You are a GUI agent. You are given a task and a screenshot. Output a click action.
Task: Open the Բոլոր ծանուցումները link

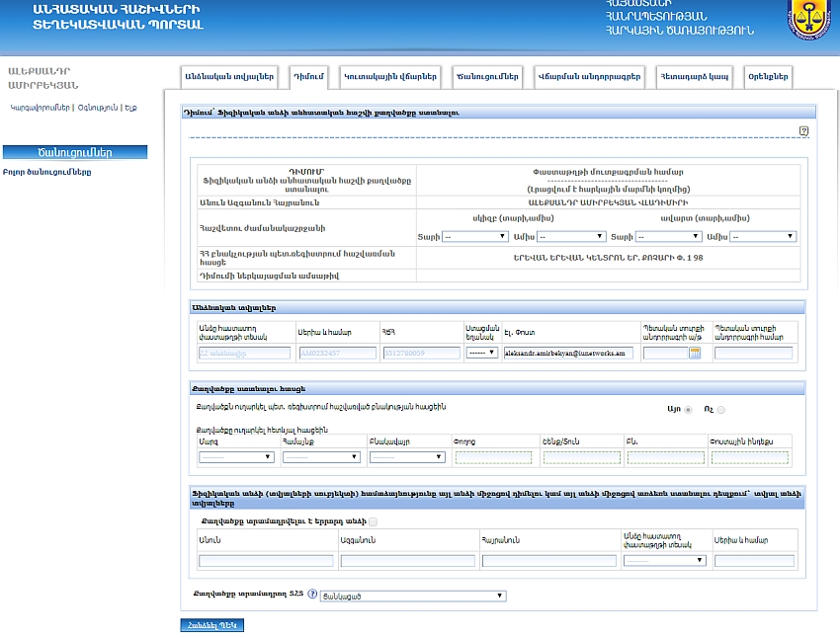(x=47, y=173)
